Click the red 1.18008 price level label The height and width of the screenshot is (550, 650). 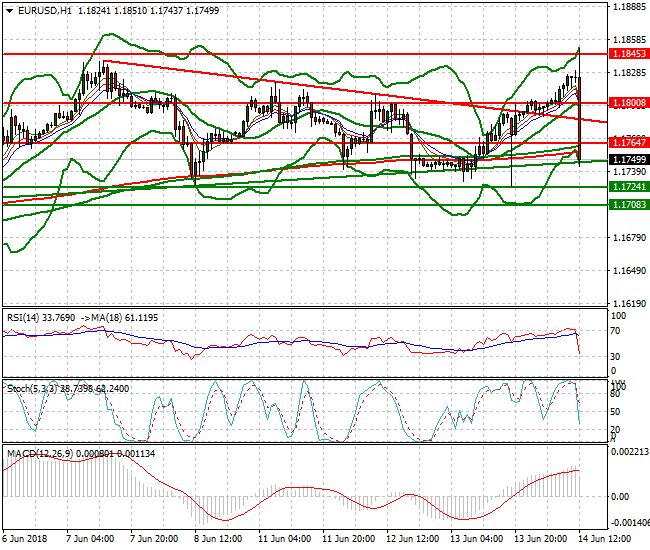pos(629,103)
